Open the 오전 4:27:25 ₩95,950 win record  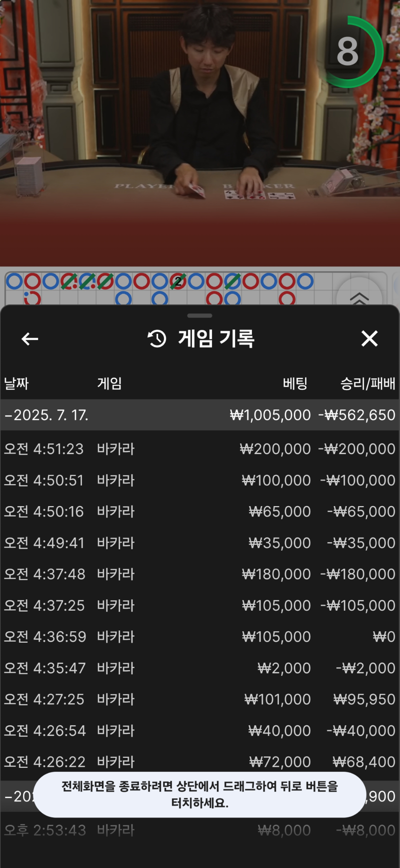(200, 699)
